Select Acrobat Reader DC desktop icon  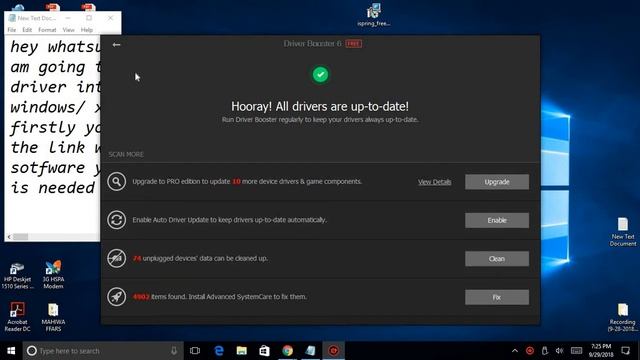tap(18, 317)
